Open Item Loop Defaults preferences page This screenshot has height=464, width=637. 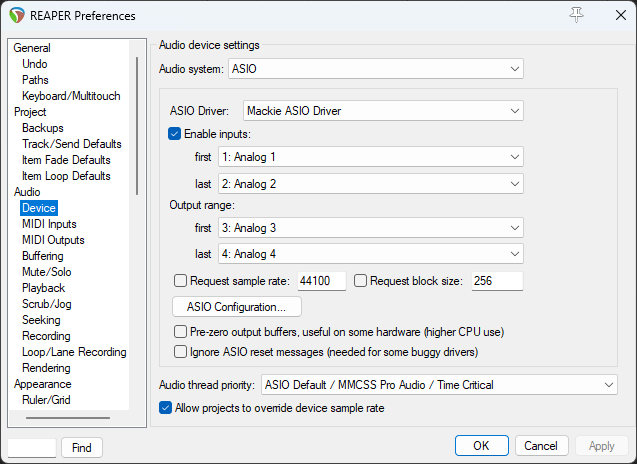pyautogui.click(x=66, y=176)
